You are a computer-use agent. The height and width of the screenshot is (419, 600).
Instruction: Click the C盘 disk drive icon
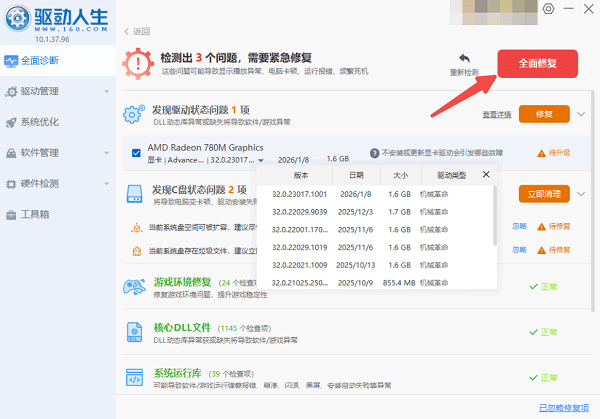click(134, 194)
